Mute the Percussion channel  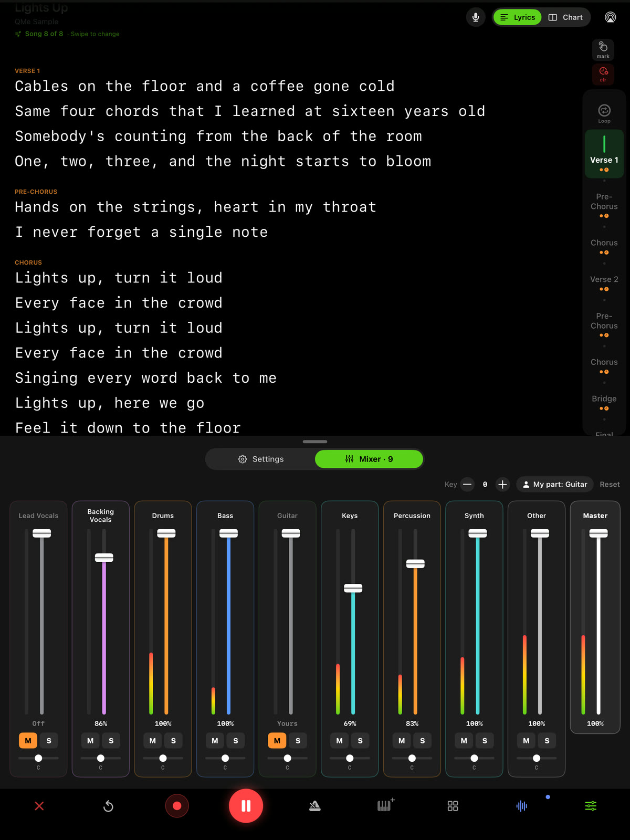coord(402,741)
